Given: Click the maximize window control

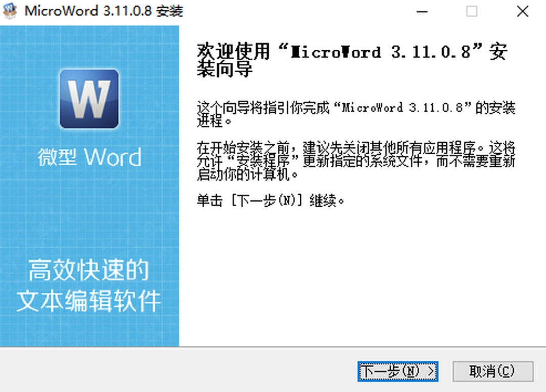Looking at the screenshot, I should (472, 11).
